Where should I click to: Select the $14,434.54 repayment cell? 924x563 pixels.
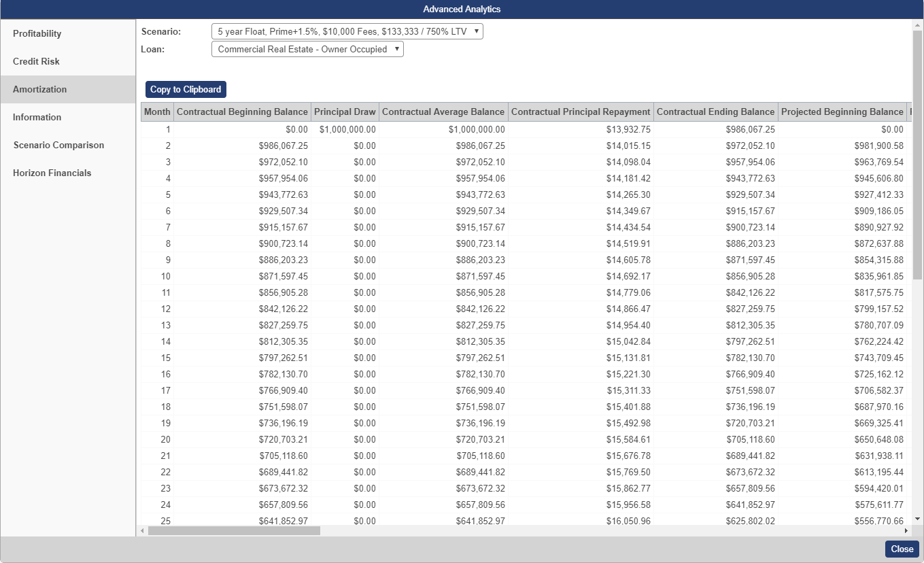click(x=581, y=227)
